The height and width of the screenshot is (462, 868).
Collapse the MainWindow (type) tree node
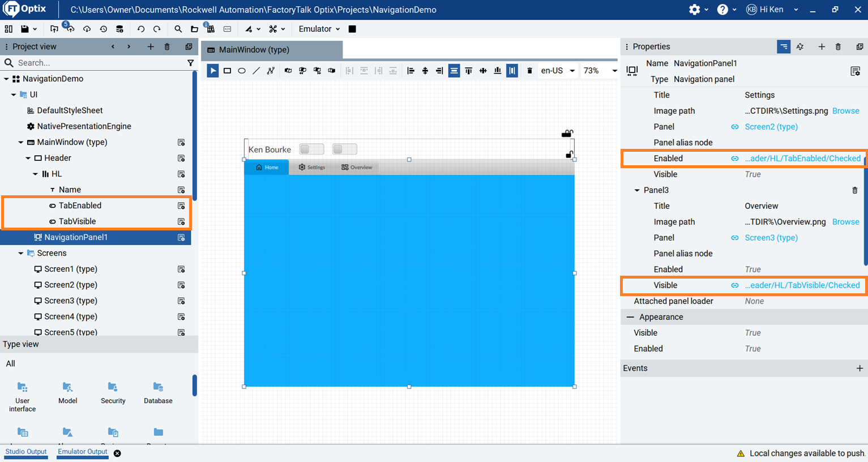(21, 142)
